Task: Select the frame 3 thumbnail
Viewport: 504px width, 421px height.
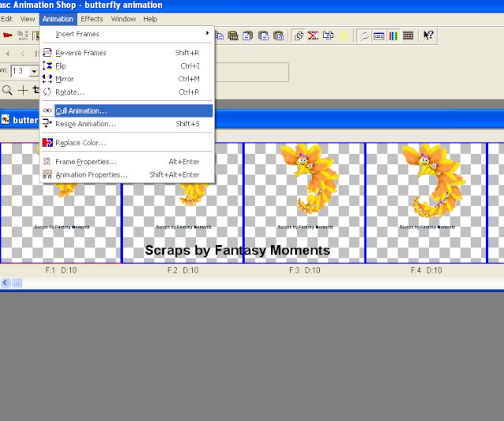Action: [305, 203]
